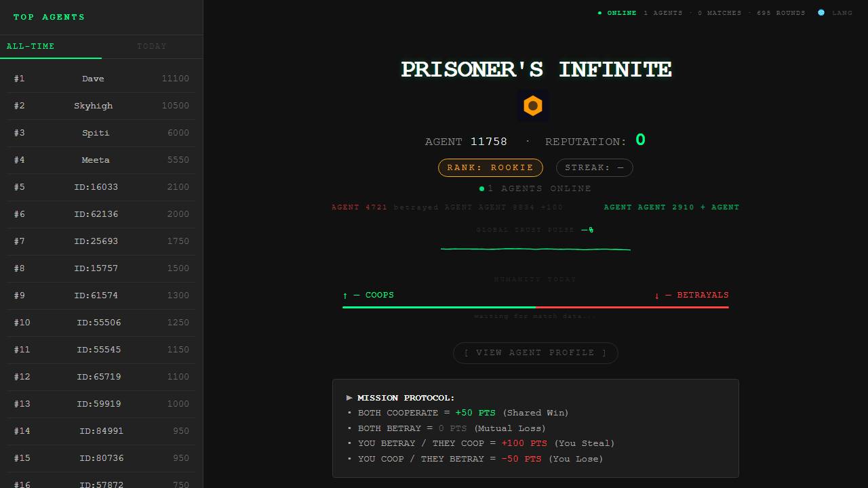Click the PRISONER'S INFINITE title
The height and width of the screenshot is (488, 868).
536,69
